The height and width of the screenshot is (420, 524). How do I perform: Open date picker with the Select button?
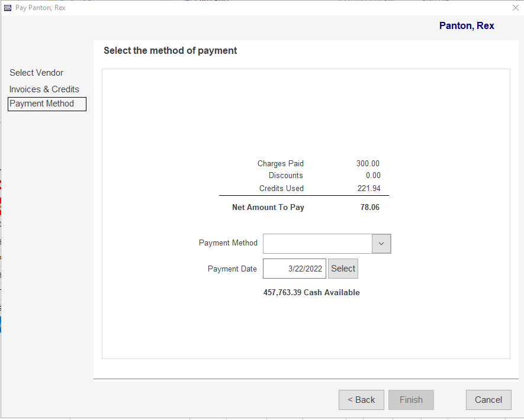[343, 269]
